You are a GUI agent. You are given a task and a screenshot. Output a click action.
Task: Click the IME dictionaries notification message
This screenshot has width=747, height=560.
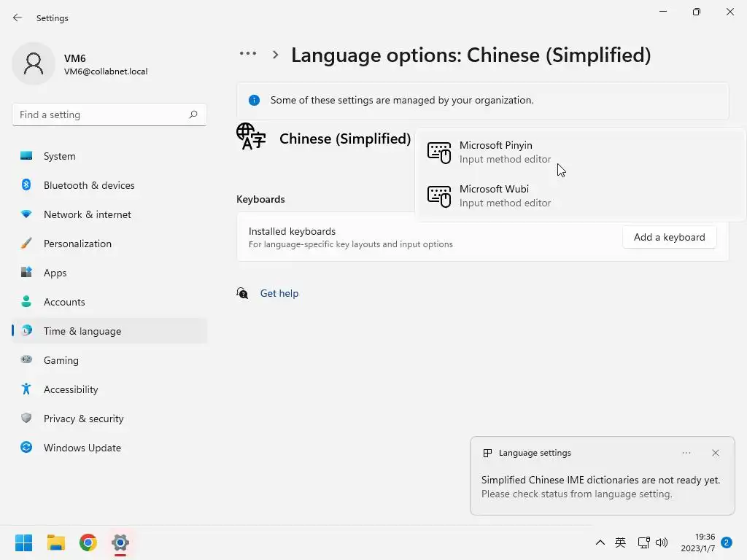pos(600,486)
